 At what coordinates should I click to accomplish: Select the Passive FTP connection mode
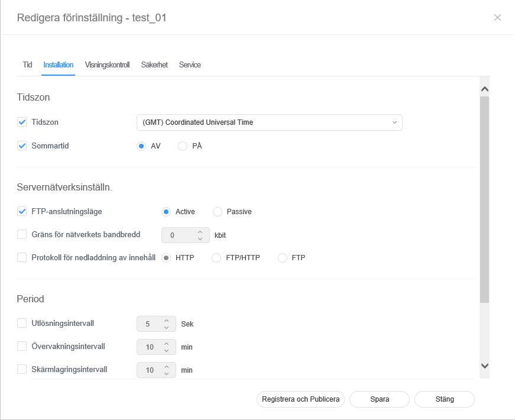218,212
